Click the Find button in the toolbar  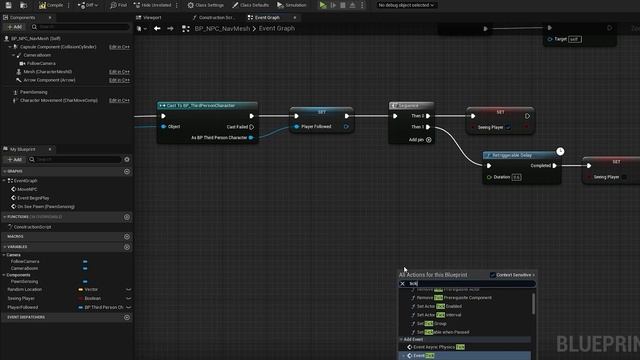pos(118,5)
